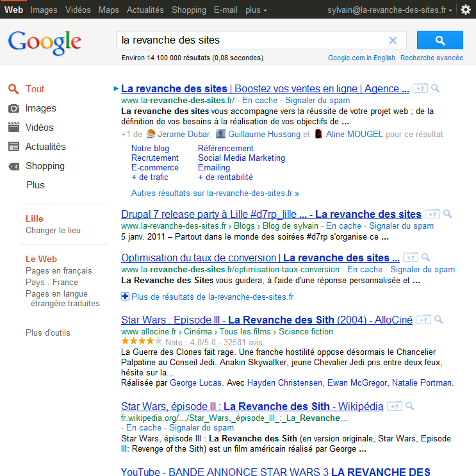Filter by 'Pays : France'
Screen dimensions: 476x476
point(52,283)
